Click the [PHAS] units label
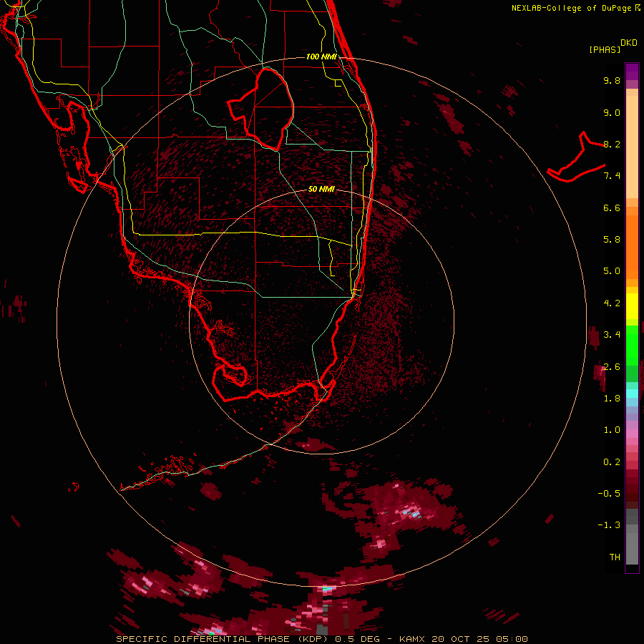This screenshot has height=644, width=644. pos(605,49)
